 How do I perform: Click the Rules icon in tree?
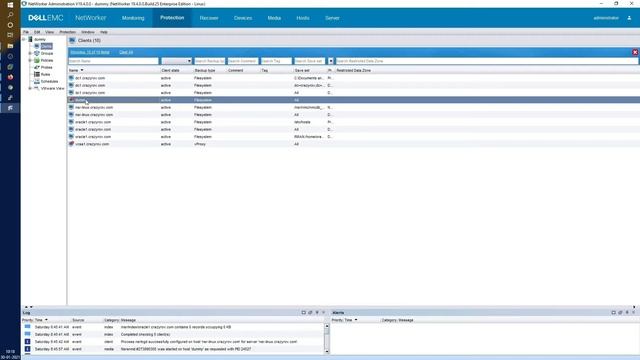point(37,74)
